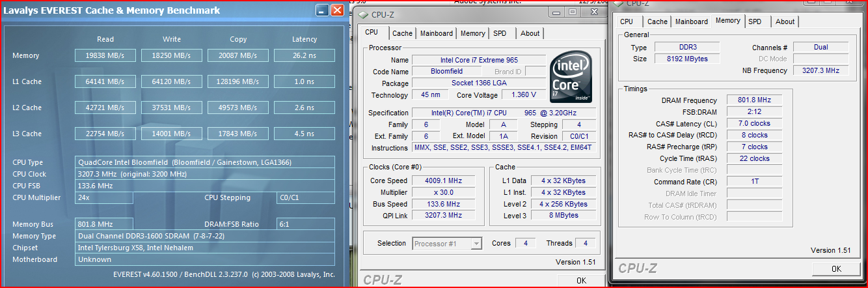Click the DRAM Frequency value 801.8 MHz
Viewport: 868px width, 288px height.
point(754,100)
